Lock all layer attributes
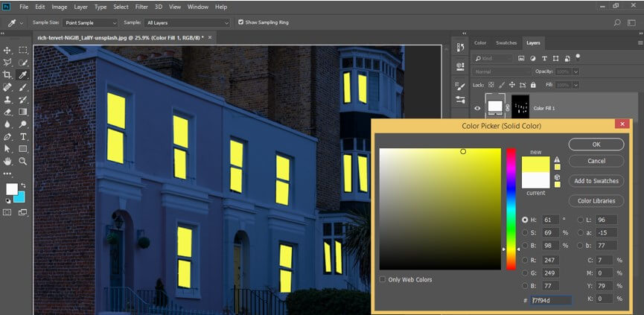The image size is (644, 315). (533, 85)
